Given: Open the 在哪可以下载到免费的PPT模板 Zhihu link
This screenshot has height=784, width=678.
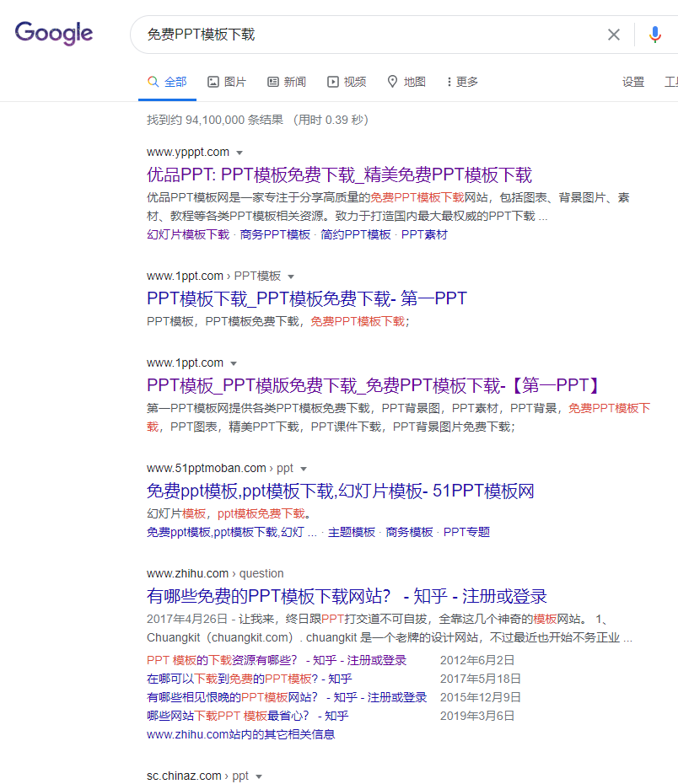Looking at the screenshot, I should coord(249,679).
